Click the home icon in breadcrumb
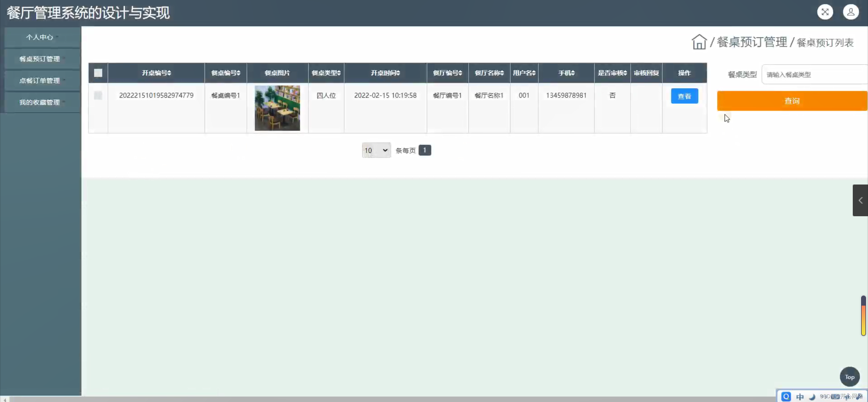The height and width of the screenshot is (402, 868). click(699, 42)
